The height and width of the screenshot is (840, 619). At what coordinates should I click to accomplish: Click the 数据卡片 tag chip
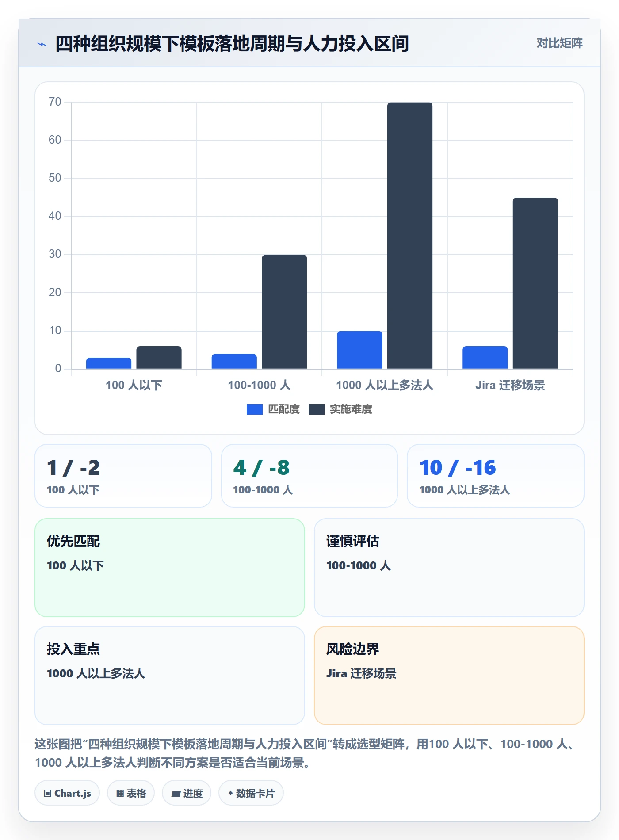(x=251, y=793)
